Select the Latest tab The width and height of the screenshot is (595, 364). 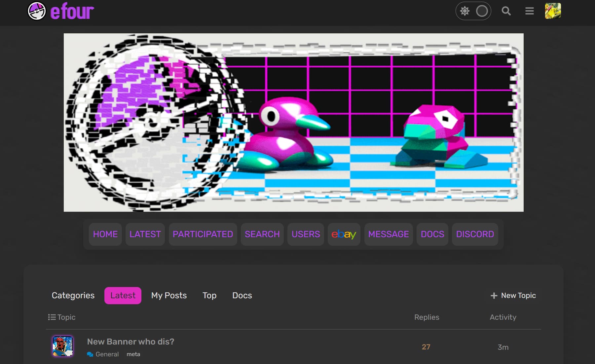[123, 295]
